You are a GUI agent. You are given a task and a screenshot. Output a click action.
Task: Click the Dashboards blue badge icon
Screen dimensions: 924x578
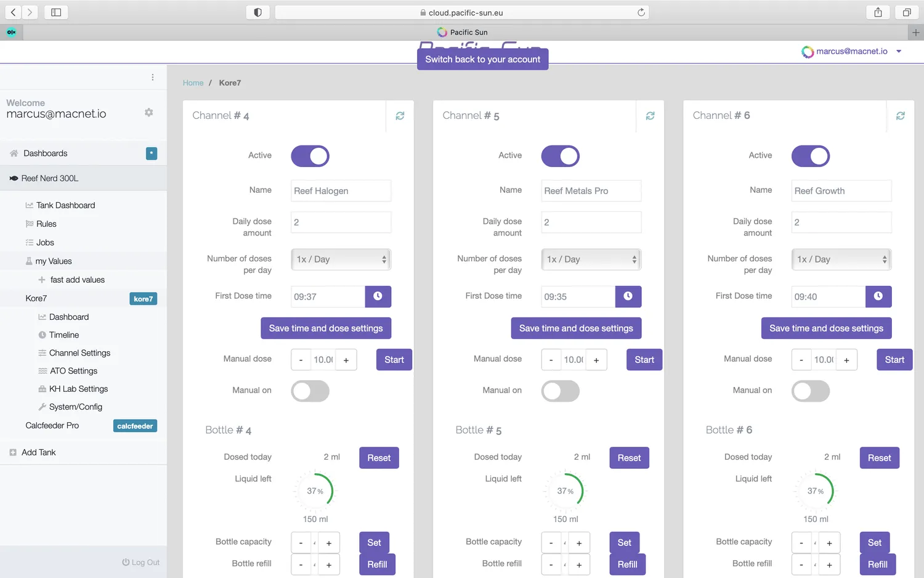pos(152,153)
